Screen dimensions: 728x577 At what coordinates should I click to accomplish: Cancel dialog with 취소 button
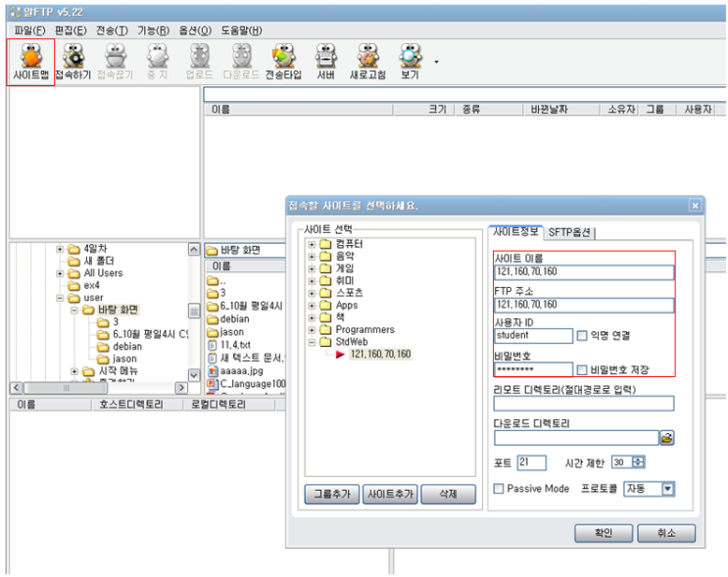tap(666, 533)
